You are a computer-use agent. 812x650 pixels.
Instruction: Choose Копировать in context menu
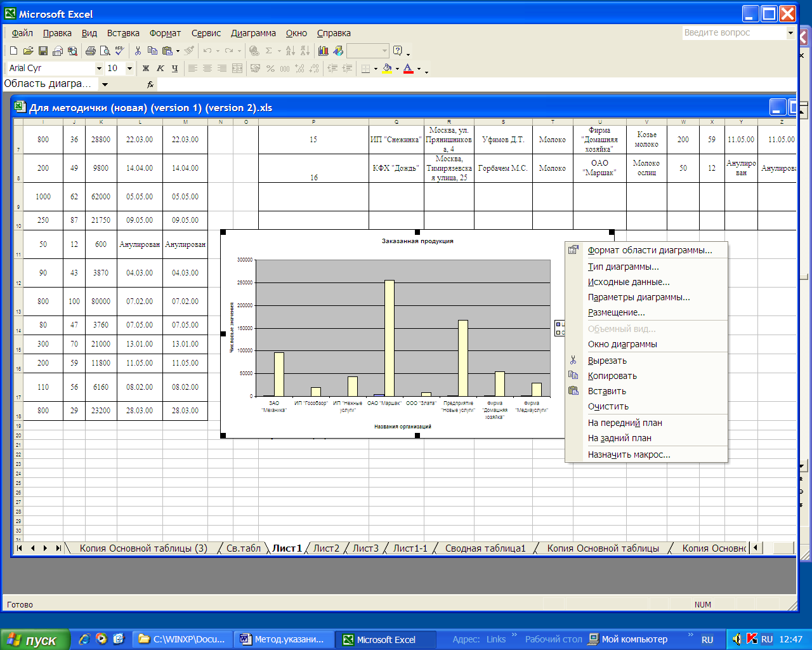coord(646,376)
